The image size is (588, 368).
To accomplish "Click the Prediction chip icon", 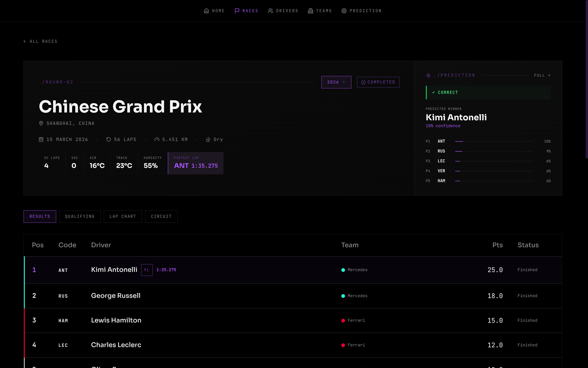I will pyautogui.click(x=344, y=11).
